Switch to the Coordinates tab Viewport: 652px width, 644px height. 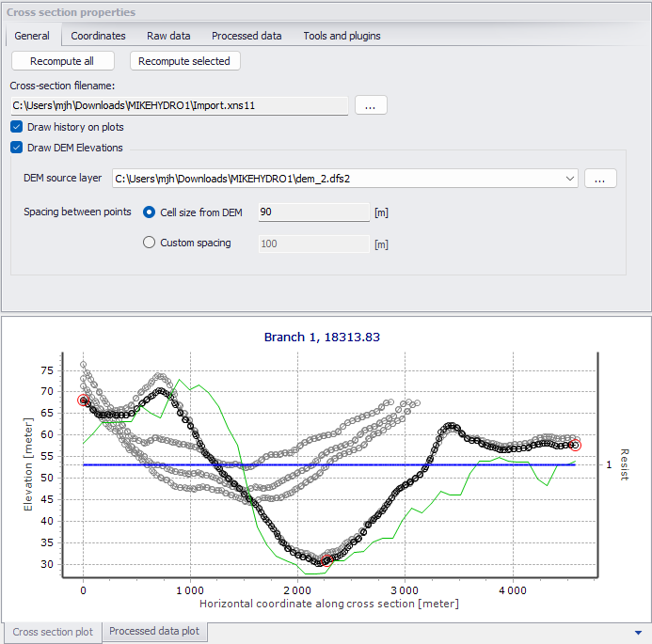pyautogui.click(x=98, y=36)
